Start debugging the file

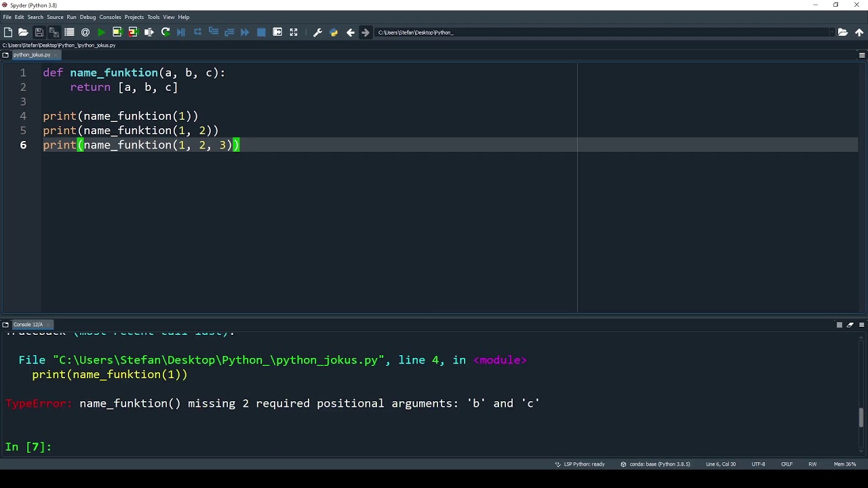pyautogui.click(x=181, y=32)
